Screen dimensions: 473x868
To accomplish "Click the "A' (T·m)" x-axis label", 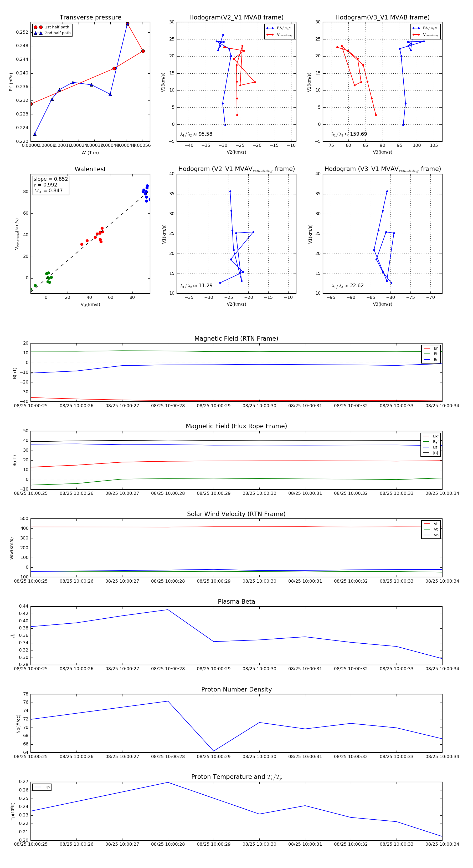I will point(90,153).
